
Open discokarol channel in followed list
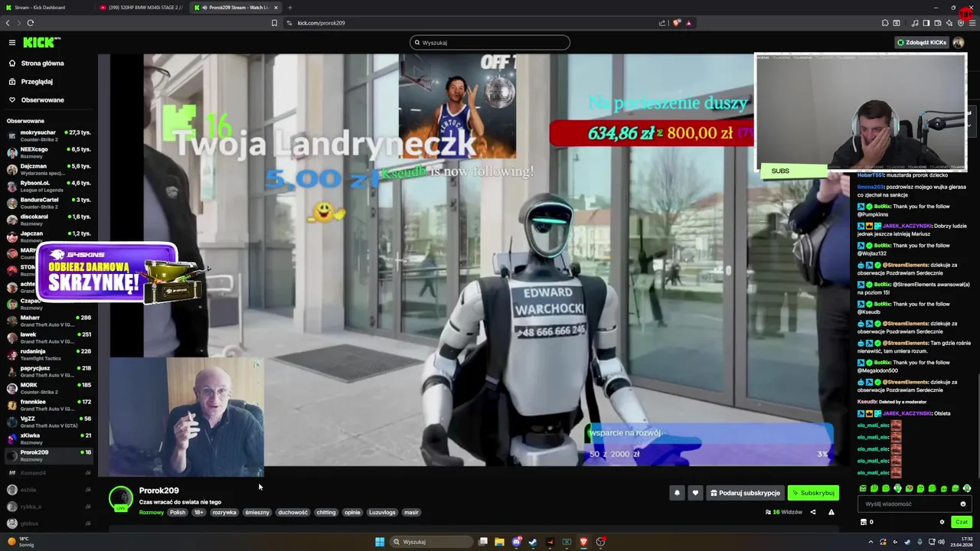(x=49, y=220)
